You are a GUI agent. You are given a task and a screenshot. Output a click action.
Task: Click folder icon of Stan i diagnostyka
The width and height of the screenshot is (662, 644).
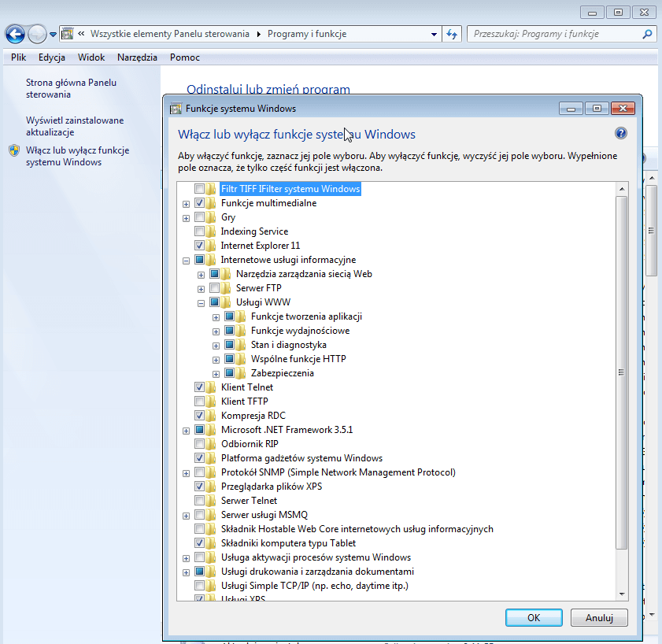[x=241, y=345]
